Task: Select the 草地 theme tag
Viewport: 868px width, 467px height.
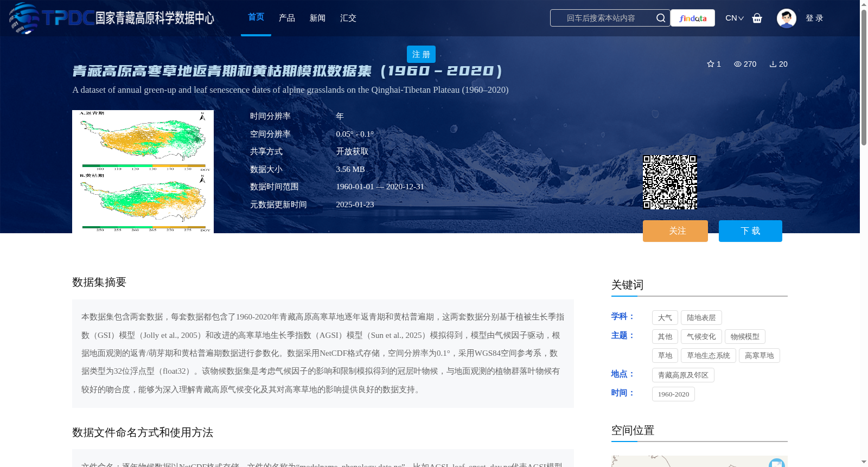Action: [665, 356]
